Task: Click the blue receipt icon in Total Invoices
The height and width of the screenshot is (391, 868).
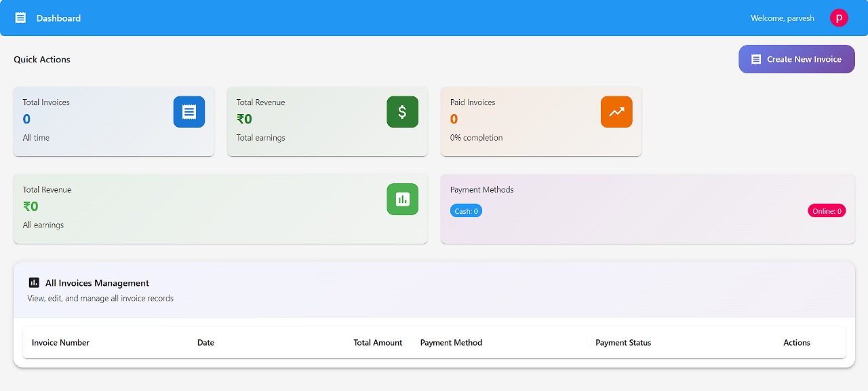Action: (x=189, y=112)
